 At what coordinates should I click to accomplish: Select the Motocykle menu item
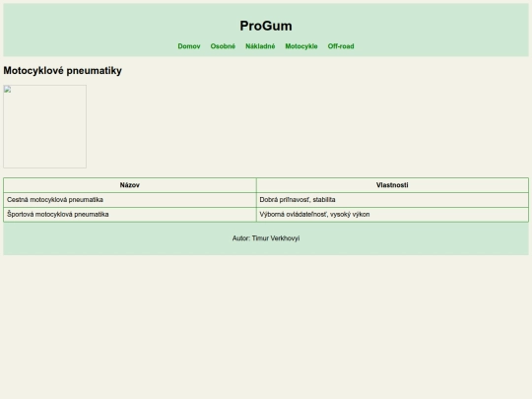(x=301, y=46)
